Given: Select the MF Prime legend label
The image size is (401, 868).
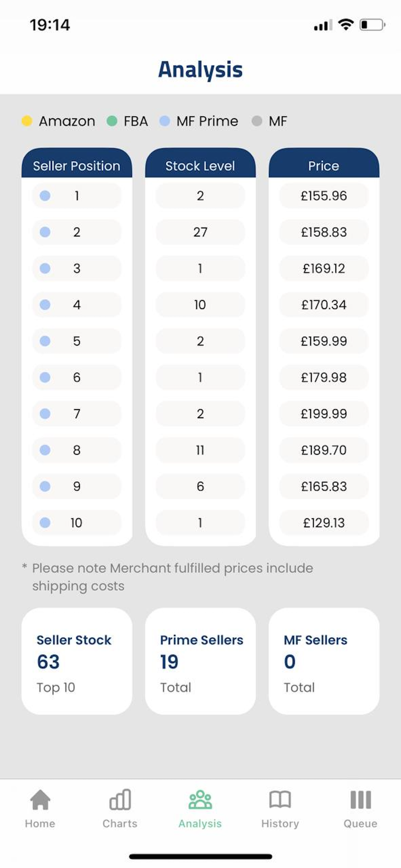Looking at the screenshot, I should pos(207,121).
